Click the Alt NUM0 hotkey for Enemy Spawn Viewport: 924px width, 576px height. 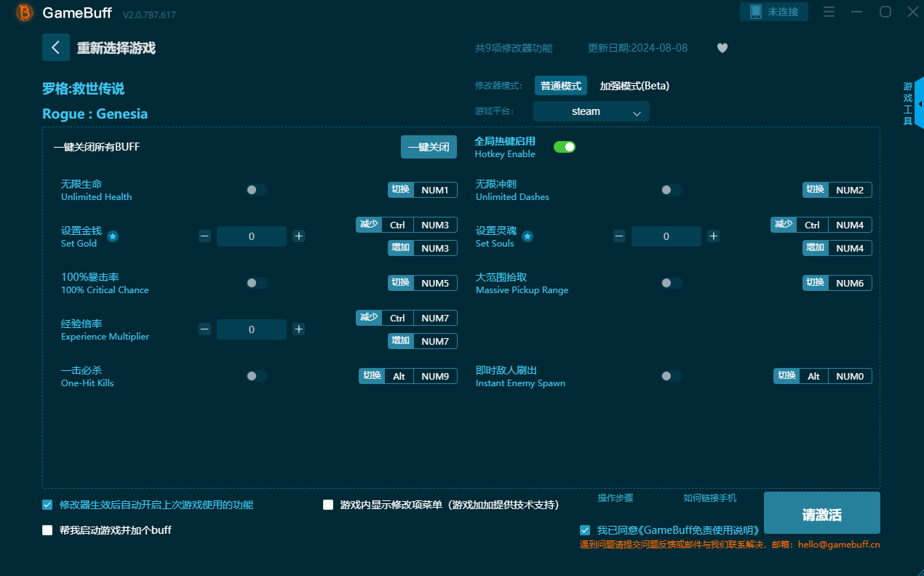pyautogui.click(x=823, y=376)
